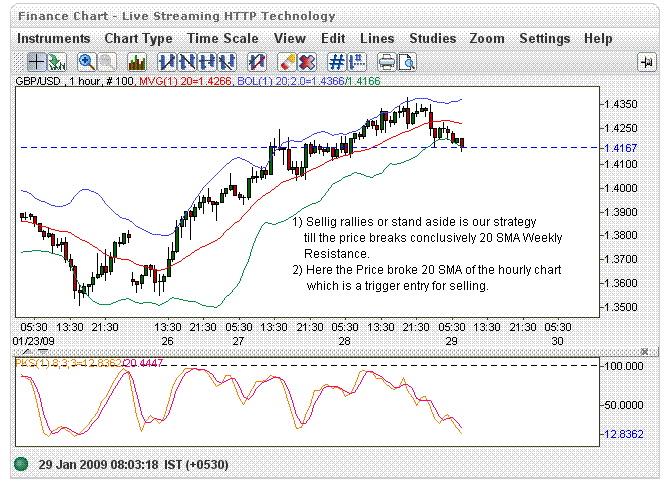Click the blue 12.8362 stochastic value
The image size is (672, 486).
point(624,434)
